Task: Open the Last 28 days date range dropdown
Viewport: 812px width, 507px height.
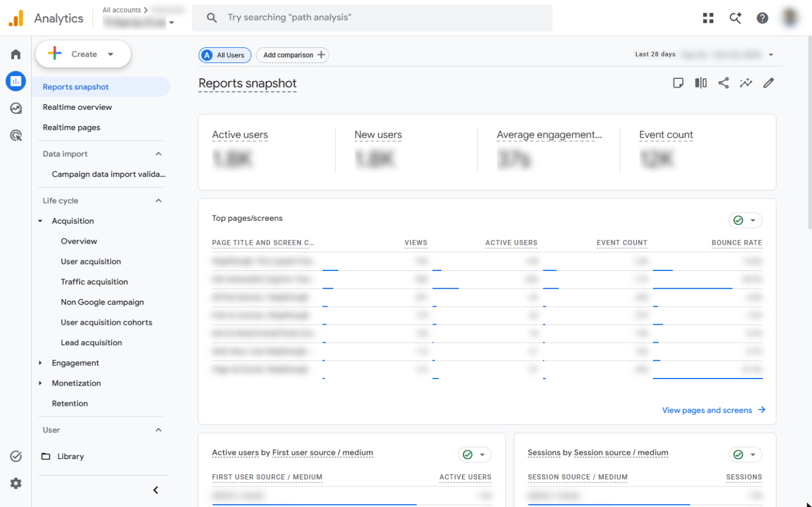Action: click(704, 54)
